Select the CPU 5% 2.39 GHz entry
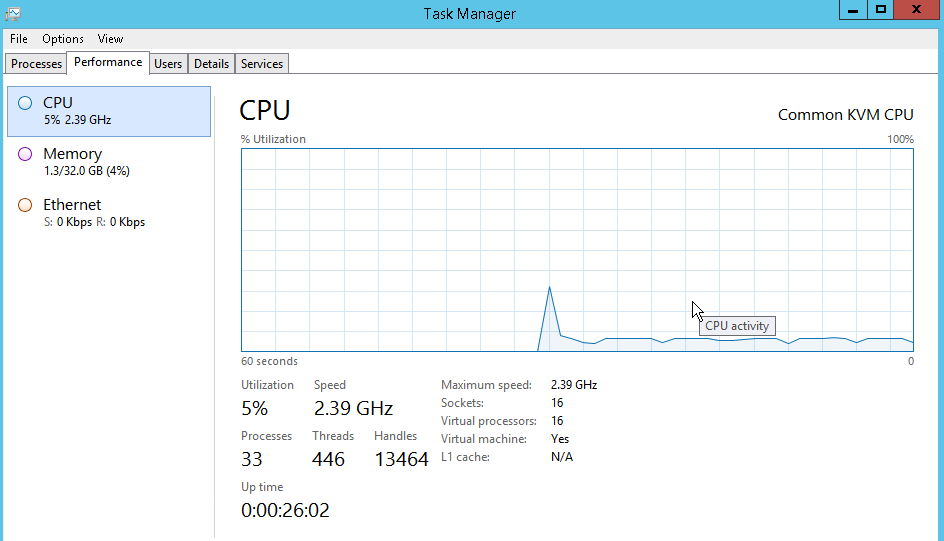The width and height of the screenshot is (944, 541). point(109,111)
